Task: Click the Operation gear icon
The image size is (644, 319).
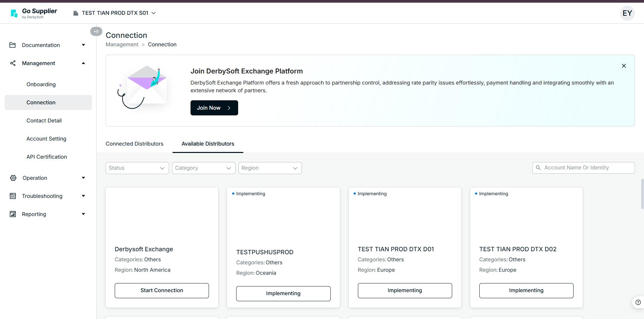Action: 13,178
